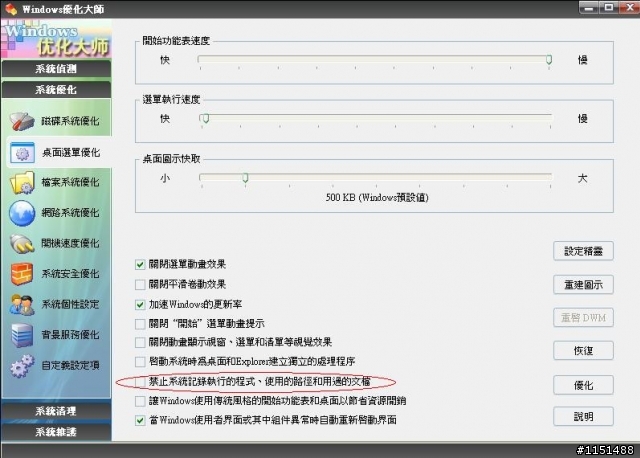Minimize the Windows優化大師 window
The image size is (640, 458).
(589, 8)
